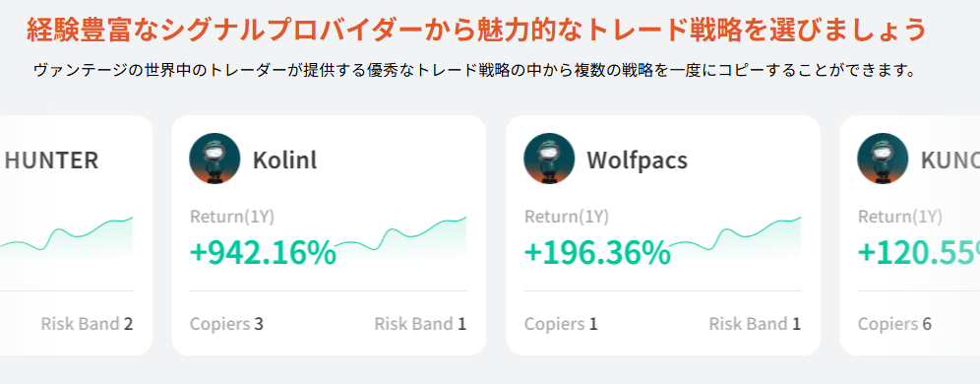Image resolution: width=980 pixels, height=384 pixels.
Task: Open Wolfpacs' return sparkline chart
Action: [736, 237]
